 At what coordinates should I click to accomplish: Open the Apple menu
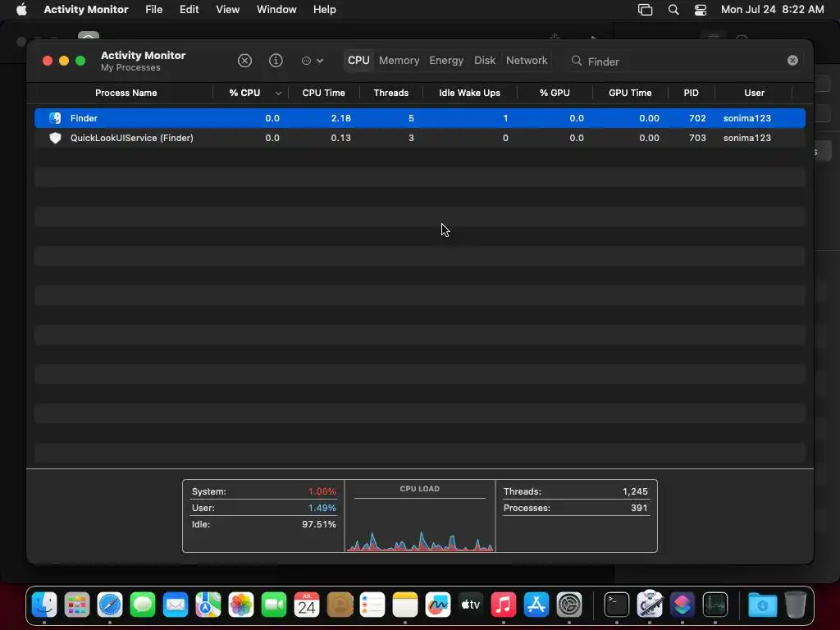point(21,9)
